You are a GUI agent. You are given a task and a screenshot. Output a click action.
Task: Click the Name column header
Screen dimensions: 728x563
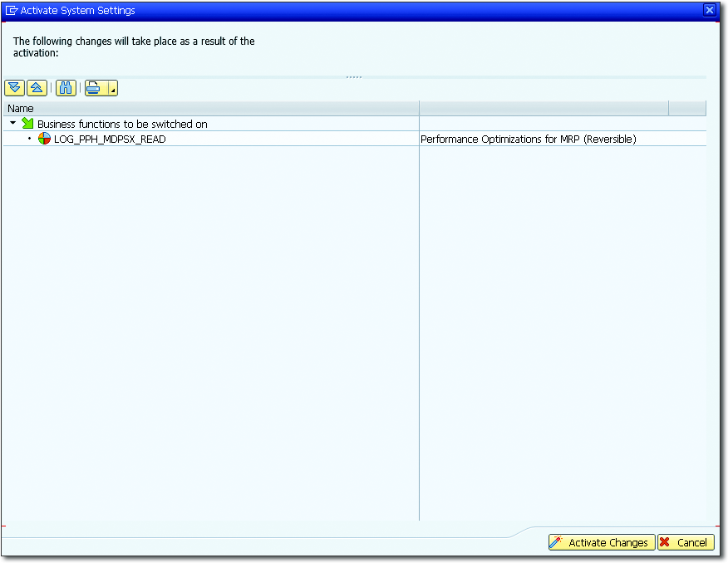tap(211, 109)
